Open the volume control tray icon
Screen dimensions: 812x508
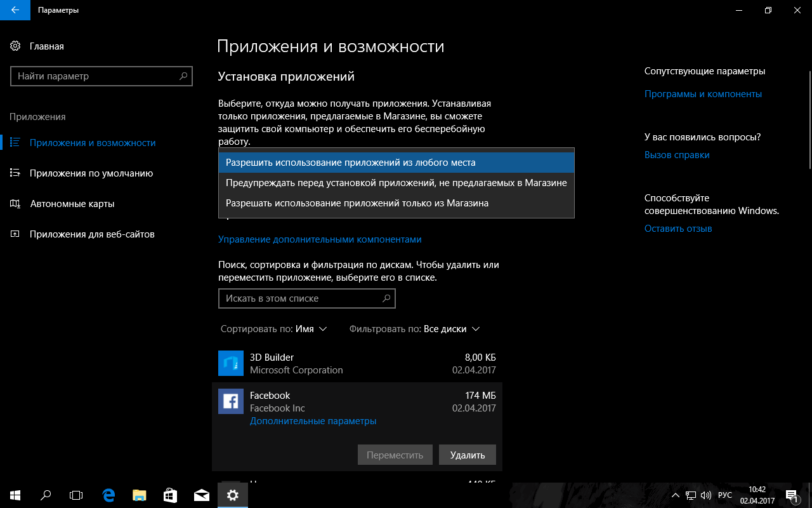click(x=706, y=495)
